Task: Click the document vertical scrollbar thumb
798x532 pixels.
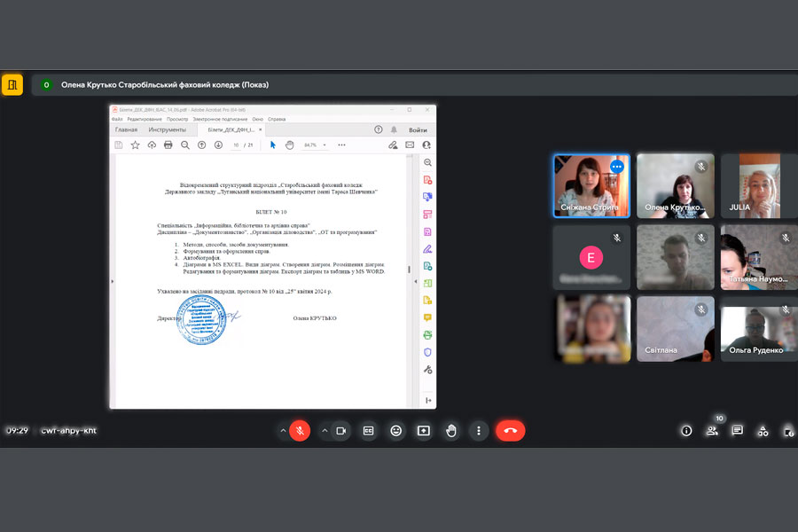Action: (x=409, y=270)
